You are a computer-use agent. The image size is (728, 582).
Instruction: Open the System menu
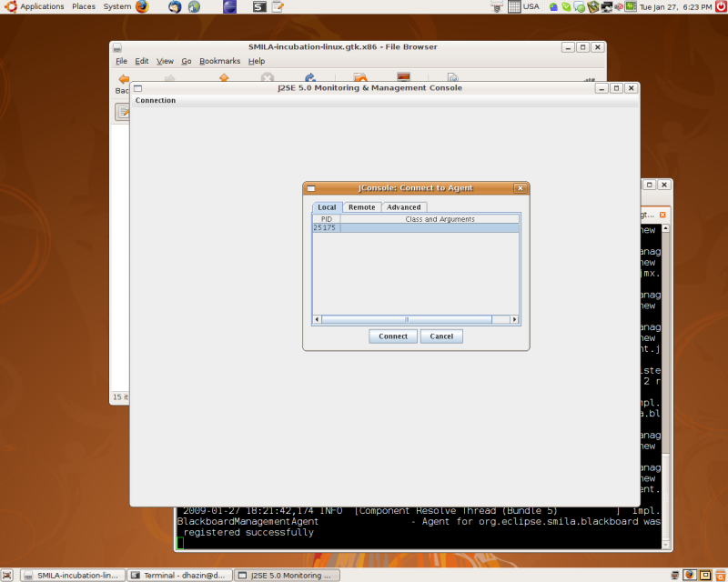pos(117,6)
